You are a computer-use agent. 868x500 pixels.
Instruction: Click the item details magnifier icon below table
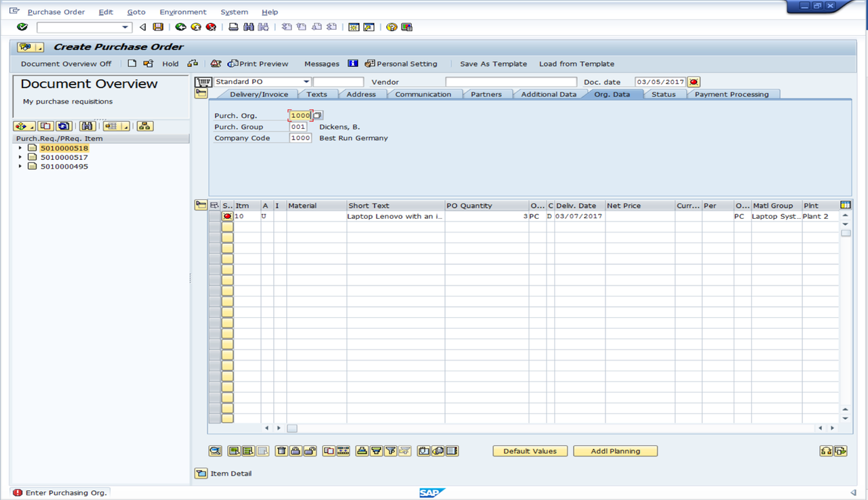[x=215, y=451]
